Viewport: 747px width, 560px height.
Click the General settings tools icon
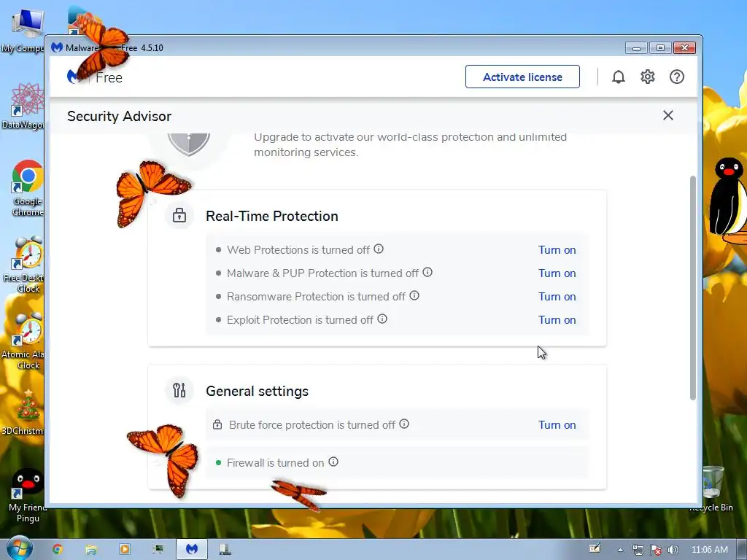pos(179,390)
